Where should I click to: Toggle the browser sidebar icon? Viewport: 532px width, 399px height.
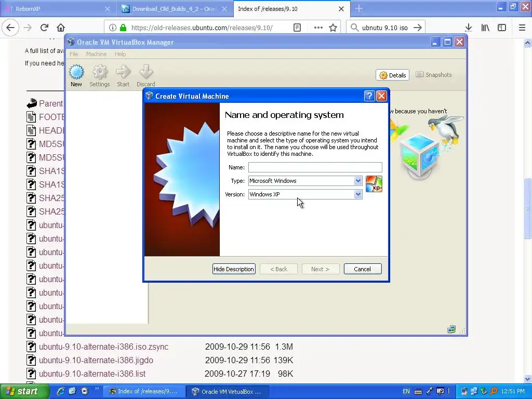(x=502, y=28)
